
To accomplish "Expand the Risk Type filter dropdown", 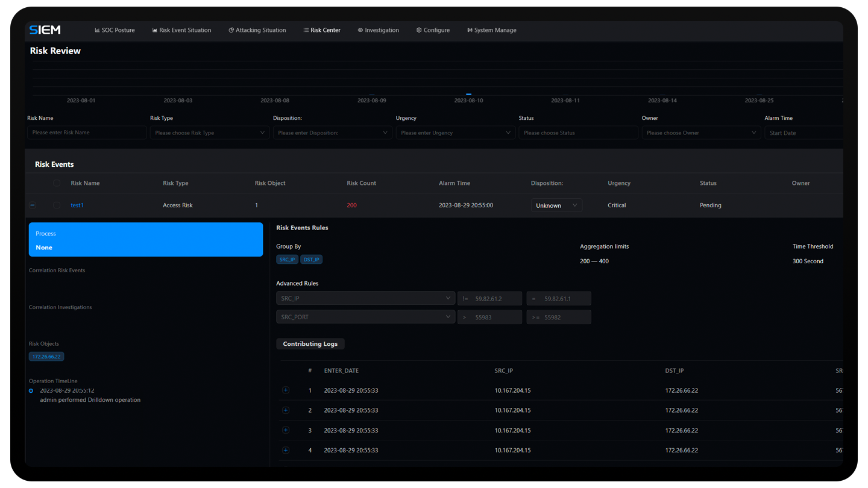I will [209, 133].
